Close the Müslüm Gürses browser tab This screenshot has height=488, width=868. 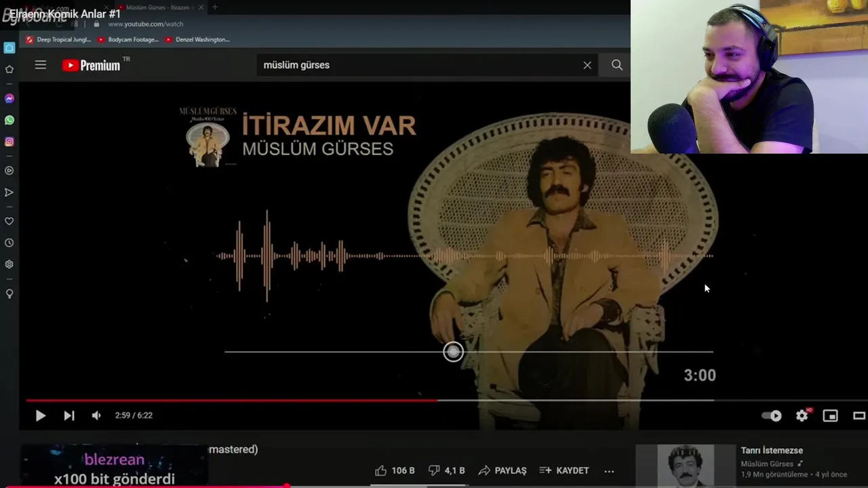[x=201, y=7]
